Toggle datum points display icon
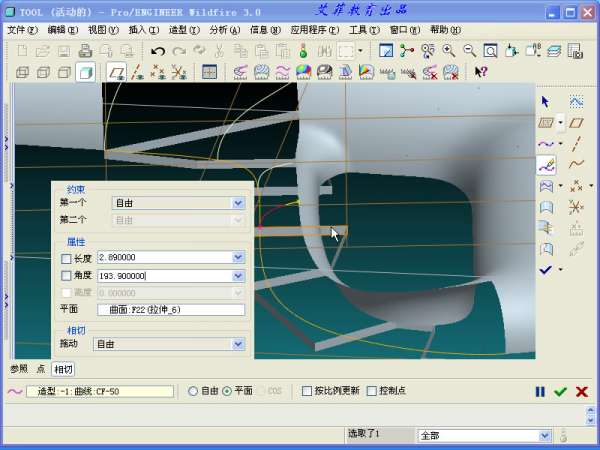600x450 pixels. [158, 72]
